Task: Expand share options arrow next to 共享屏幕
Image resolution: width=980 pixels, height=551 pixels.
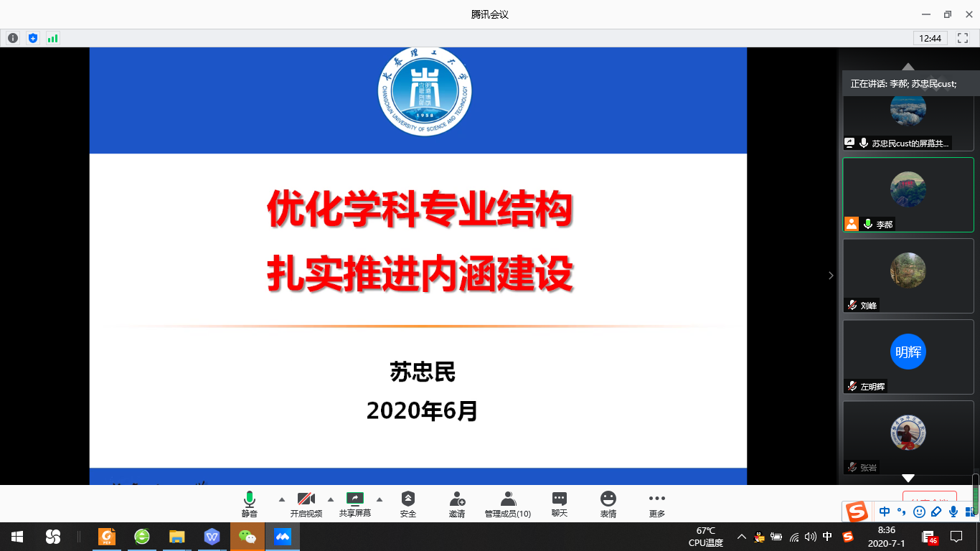Action: pos(380,499)
